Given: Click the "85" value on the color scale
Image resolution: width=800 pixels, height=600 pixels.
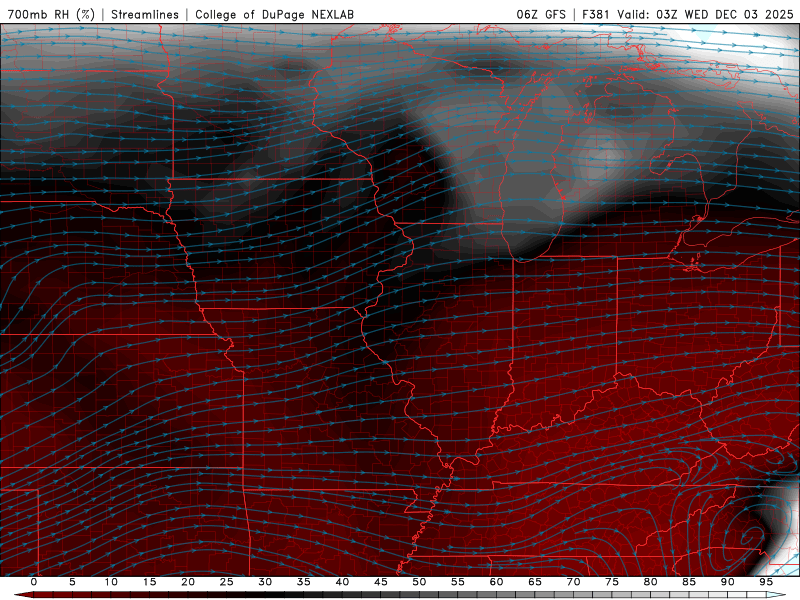Looking at the screenshot, I should click(x=689, y=582).
